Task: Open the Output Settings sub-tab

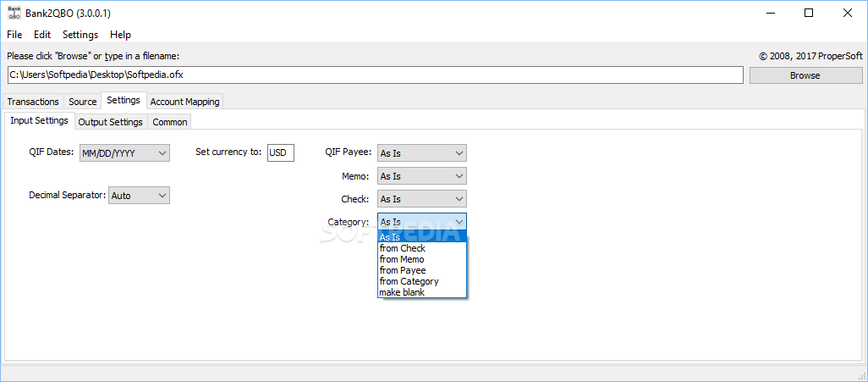Action: (110, 122)
